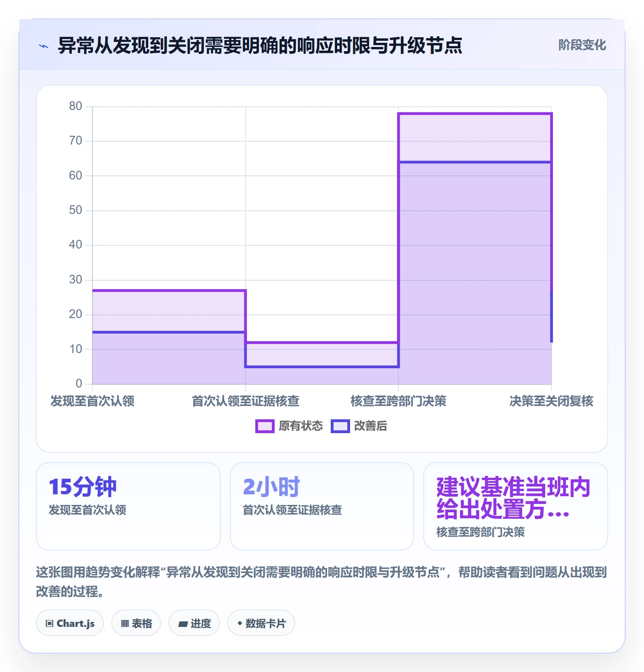Click the 发现至首次认领 caption under 15分钟

(87, 510)
